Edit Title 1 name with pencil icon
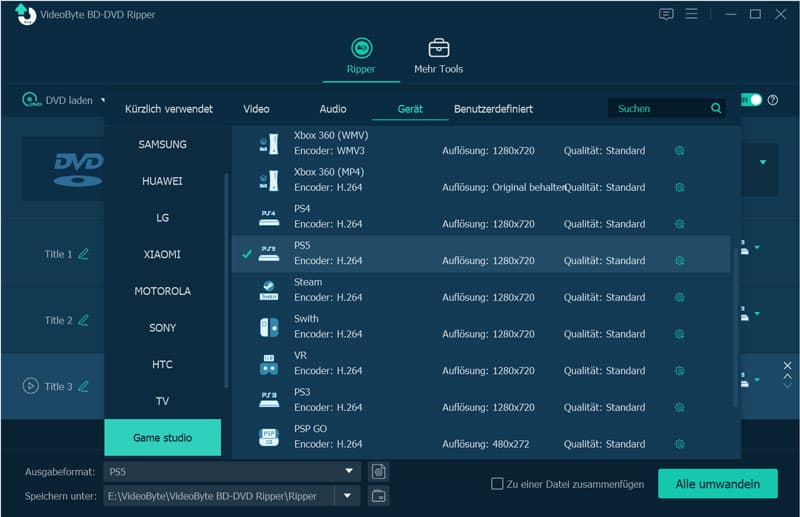The image size is (800, 517). 83,254
